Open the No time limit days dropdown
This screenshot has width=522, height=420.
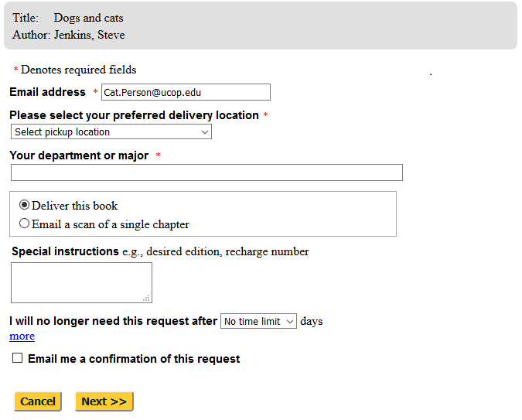pos(258,321)
